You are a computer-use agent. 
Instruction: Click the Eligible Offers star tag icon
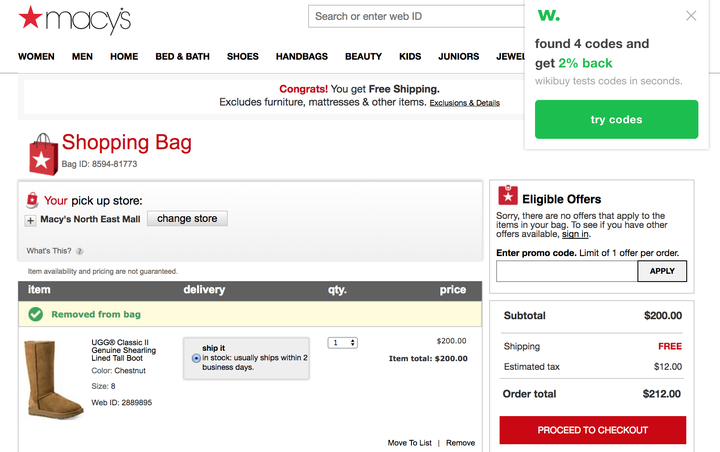tap(508, 195)
